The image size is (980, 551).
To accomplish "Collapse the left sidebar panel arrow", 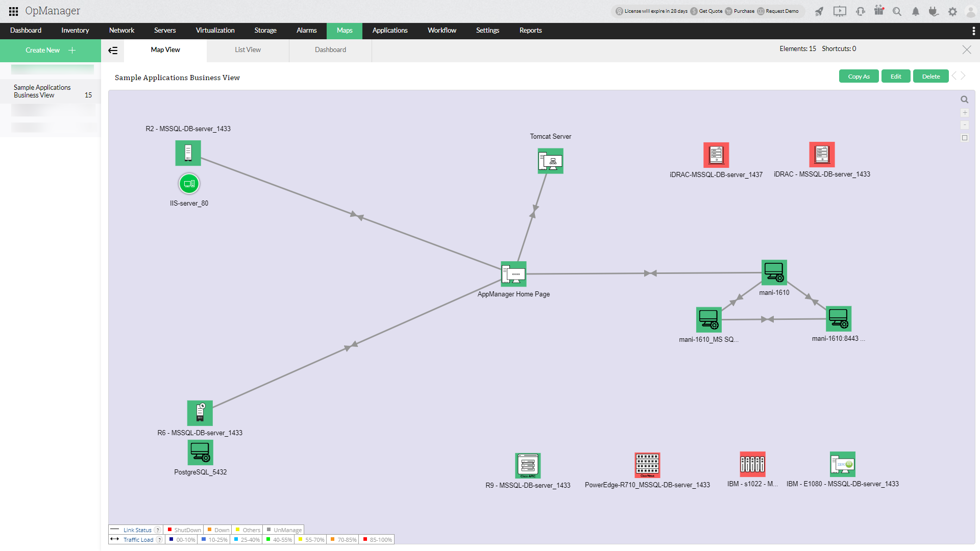I will coord(113,50).
